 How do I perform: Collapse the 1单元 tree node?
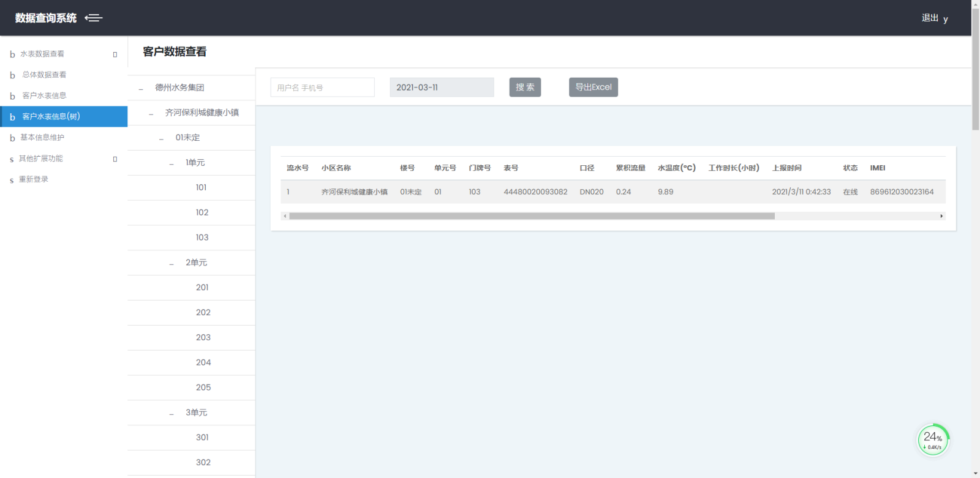171,164
